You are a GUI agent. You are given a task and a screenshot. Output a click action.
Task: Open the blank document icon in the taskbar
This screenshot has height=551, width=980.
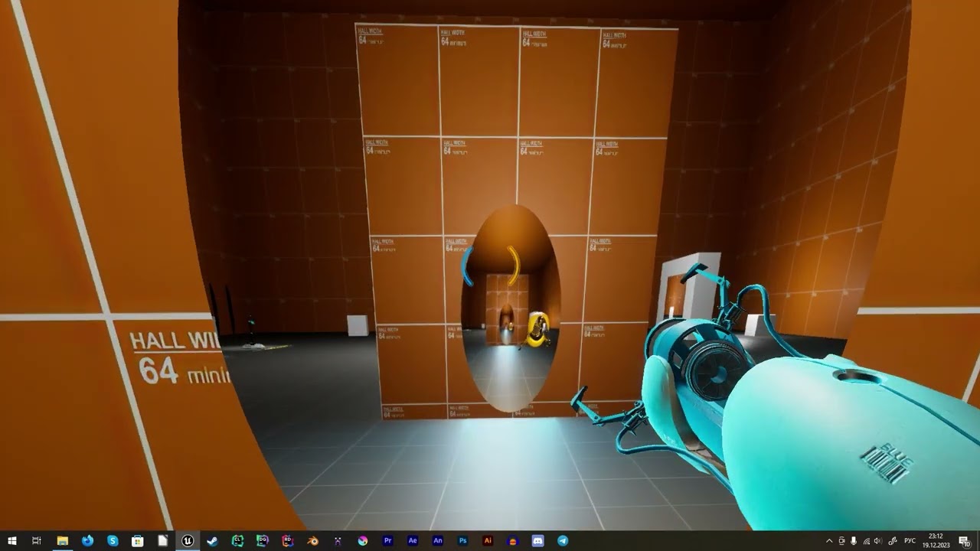click(163, 540)
